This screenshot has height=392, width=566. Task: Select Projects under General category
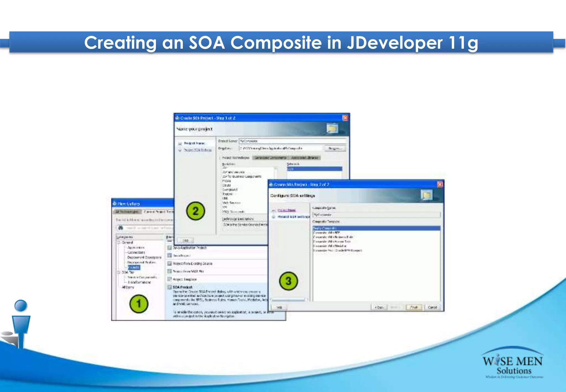[134, 267]
